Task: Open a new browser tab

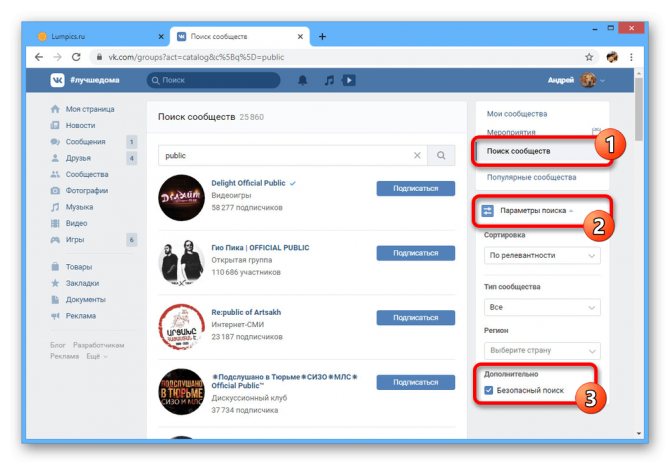Action: [322, 37]
